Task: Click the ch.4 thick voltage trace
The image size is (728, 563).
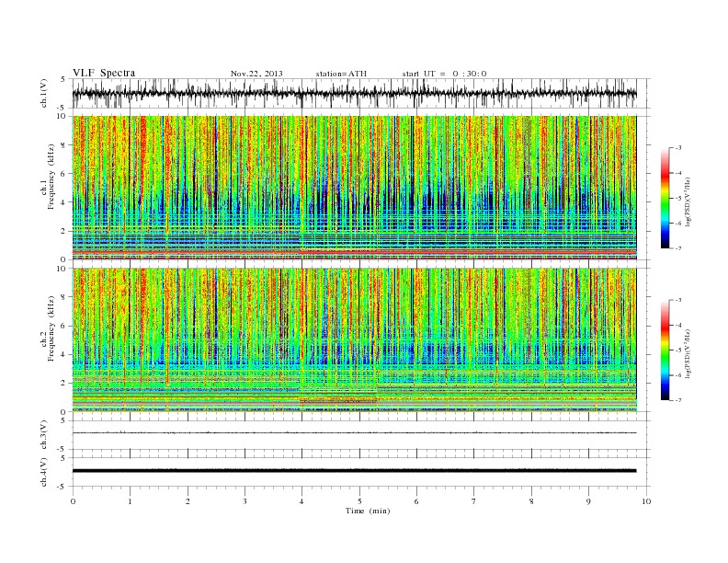Action: click(x=354, y=471)
